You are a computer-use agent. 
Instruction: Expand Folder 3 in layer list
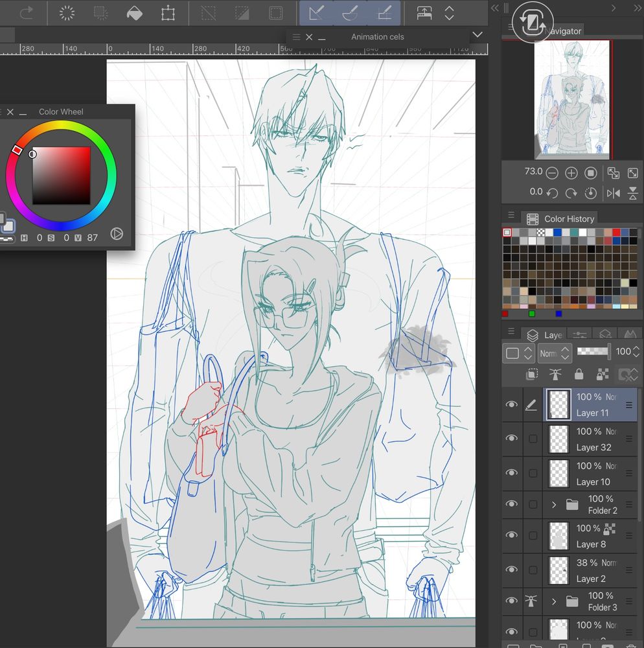(x=554, y=601)
